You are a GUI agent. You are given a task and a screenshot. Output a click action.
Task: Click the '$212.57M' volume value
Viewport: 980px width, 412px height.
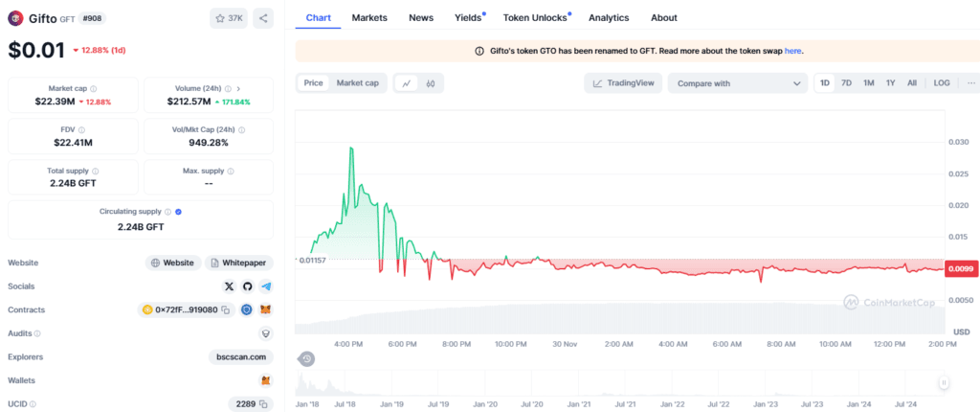(189, 102)
